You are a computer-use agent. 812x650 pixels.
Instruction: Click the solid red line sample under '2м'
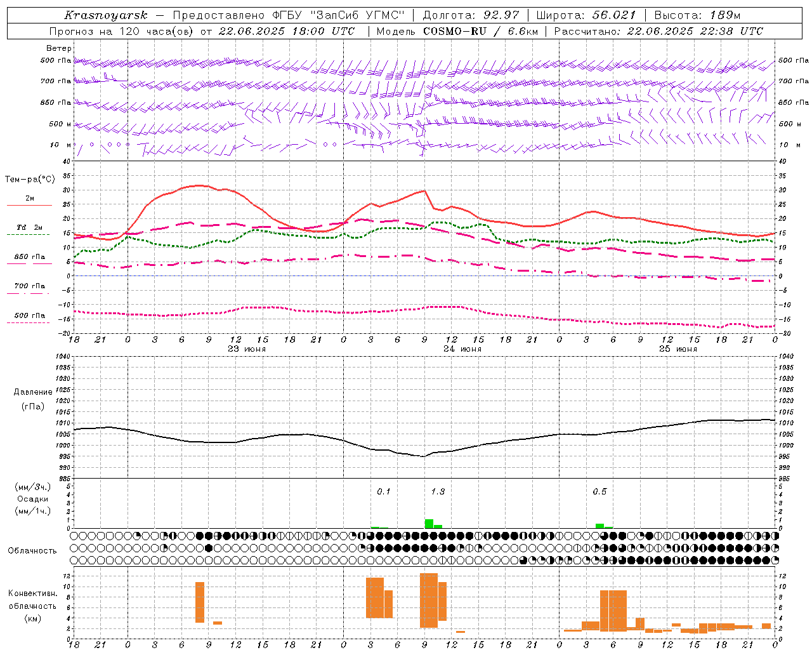pyautogui.click(x=29, y=206)
